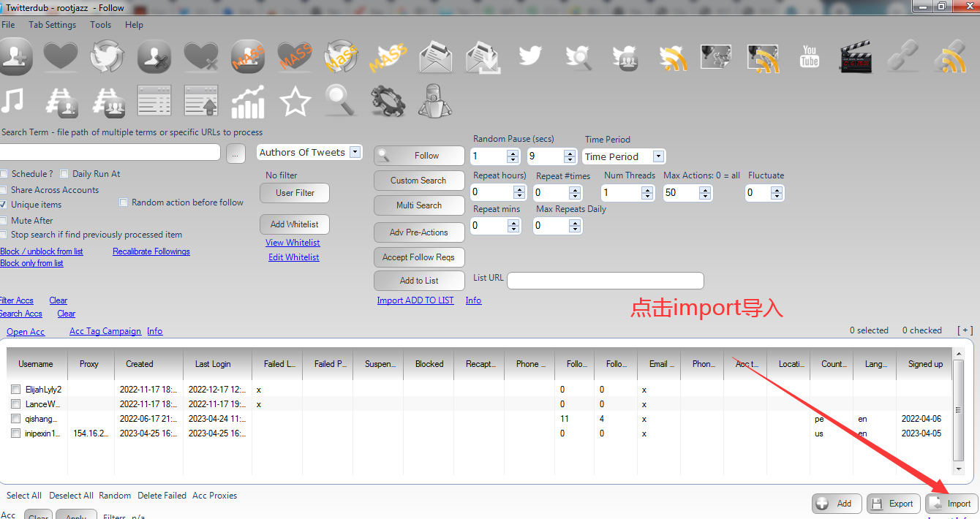
Task: Click the film clapperboard icon
Action: coord(856,56)
